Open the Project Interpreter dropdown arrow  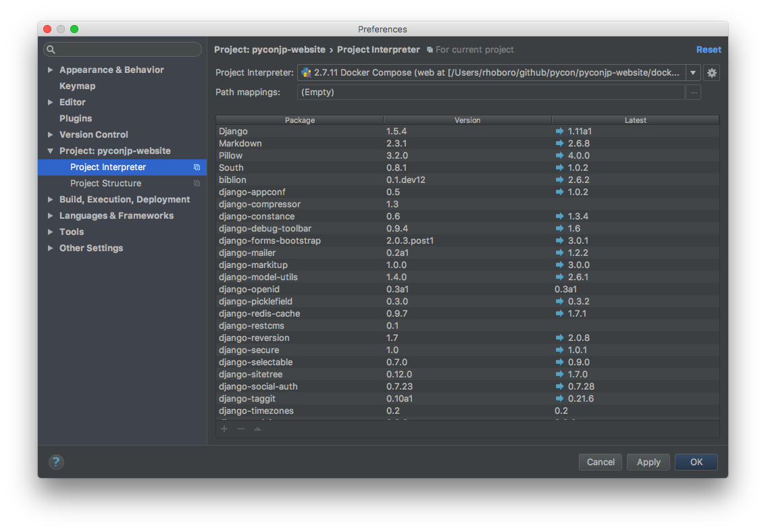(x=693, y=73)
